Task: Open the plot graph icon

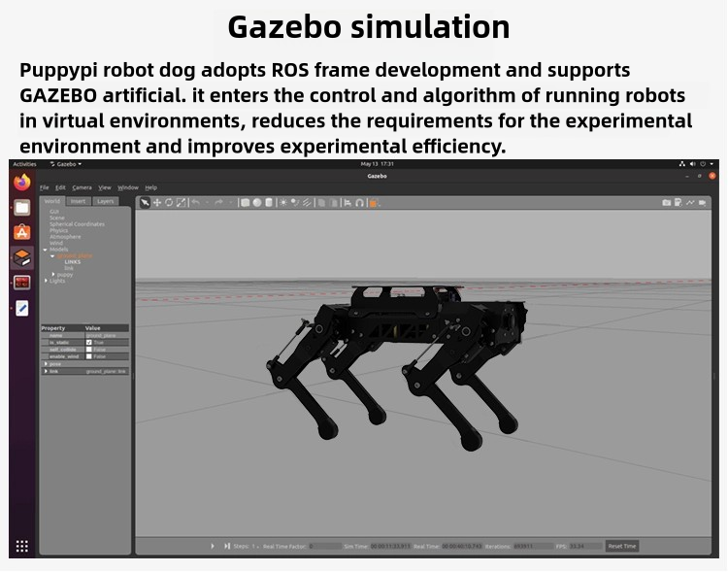Action: tap(690, 203)
